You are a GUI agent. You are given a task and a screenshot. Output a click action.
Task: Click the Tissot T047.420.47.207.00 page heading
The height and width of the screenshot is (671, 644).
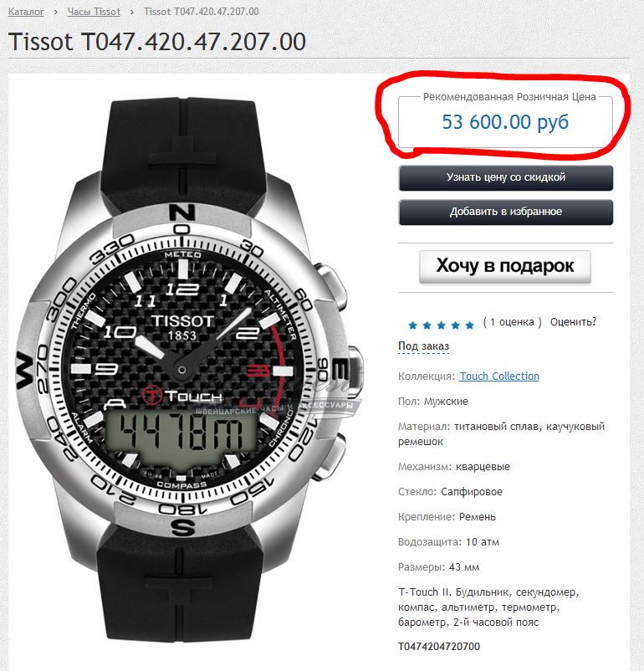(157, 42)
